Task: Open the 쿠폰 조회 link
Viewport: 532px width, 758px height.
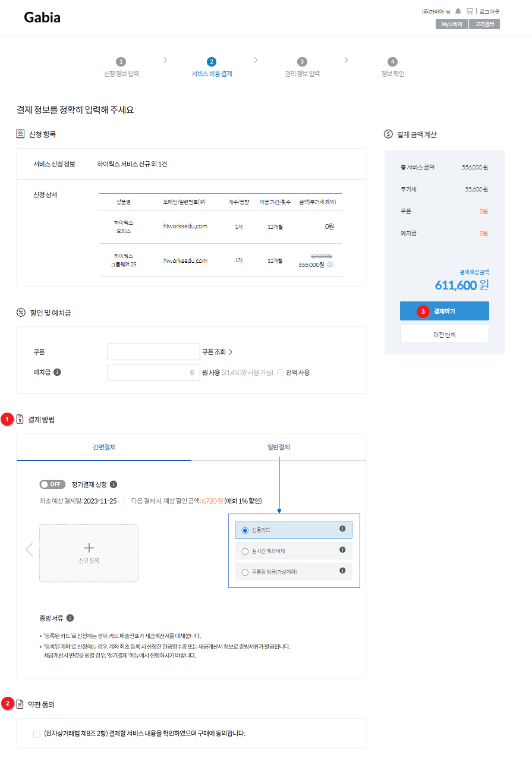Action: [218, 352]
